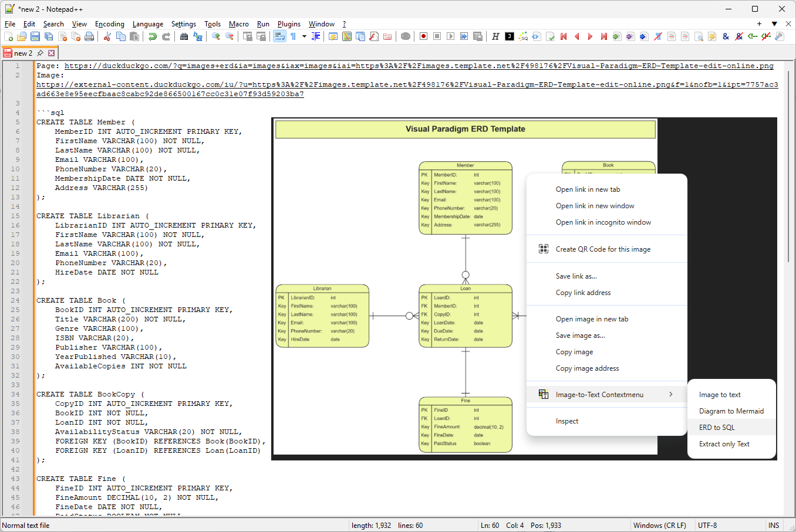
Task: Click the SQ SQL plugin icon
Action: coord(523,36)
